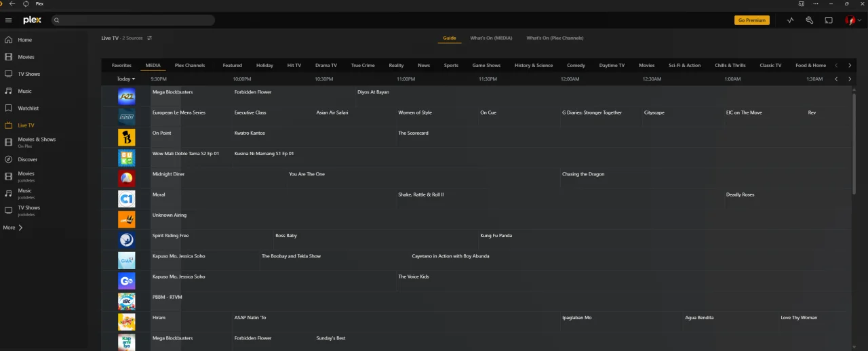Open Live TV source settings icon
868x351 pixels.
pos(149,38)
